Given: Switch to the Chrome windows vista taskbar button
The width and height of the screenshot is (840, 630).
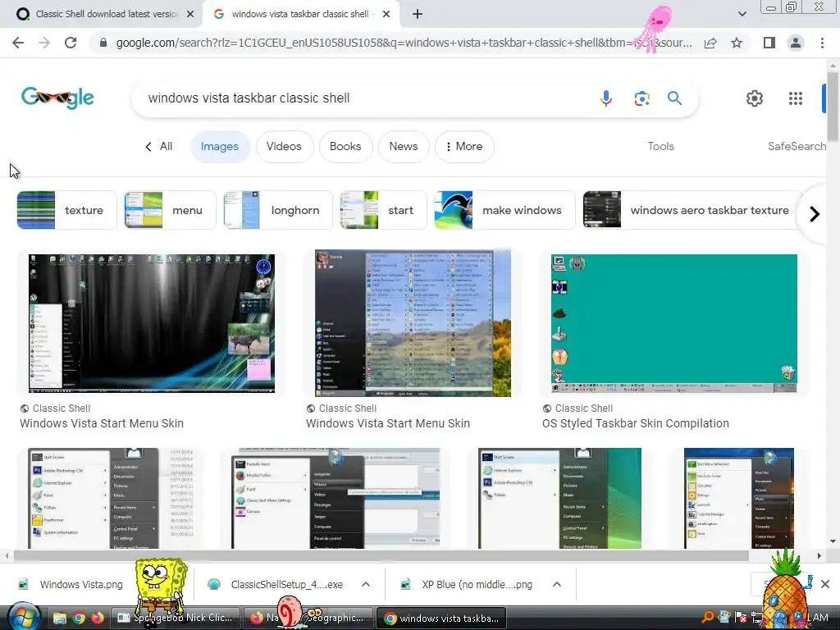Looking at the screenshot, I should tap(442, 618).
